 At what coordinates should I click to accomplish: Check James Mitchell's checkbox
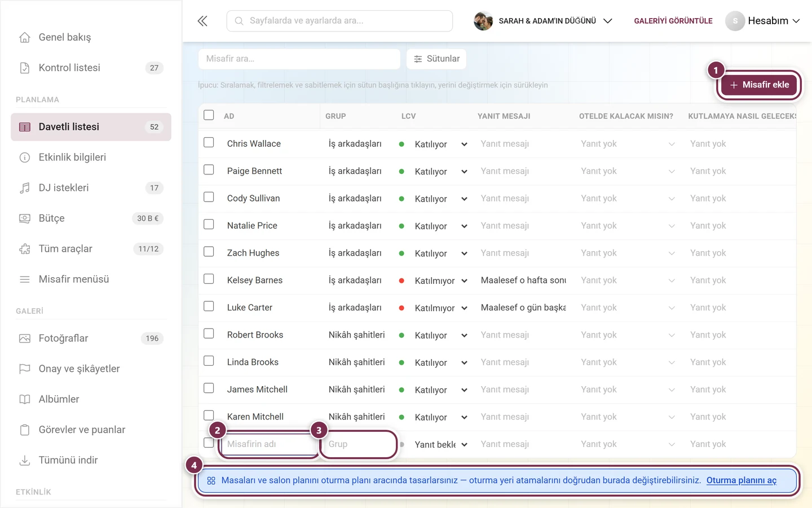click(209, 388)
